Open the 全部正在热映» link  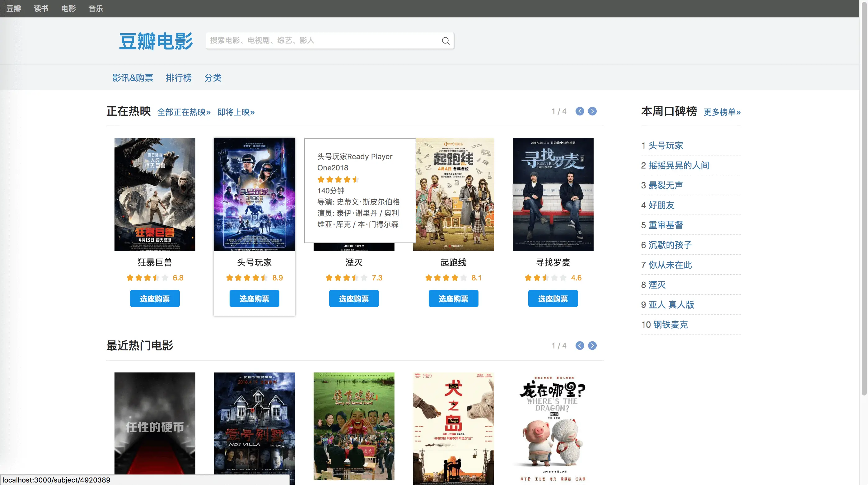click(184, 112)
